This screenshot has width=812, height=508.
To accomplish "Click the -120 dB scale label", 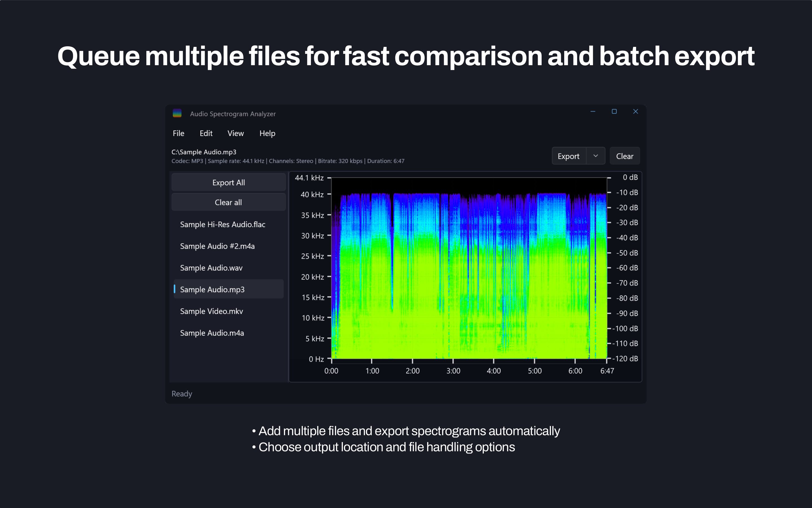I will (x=625, y=358).
